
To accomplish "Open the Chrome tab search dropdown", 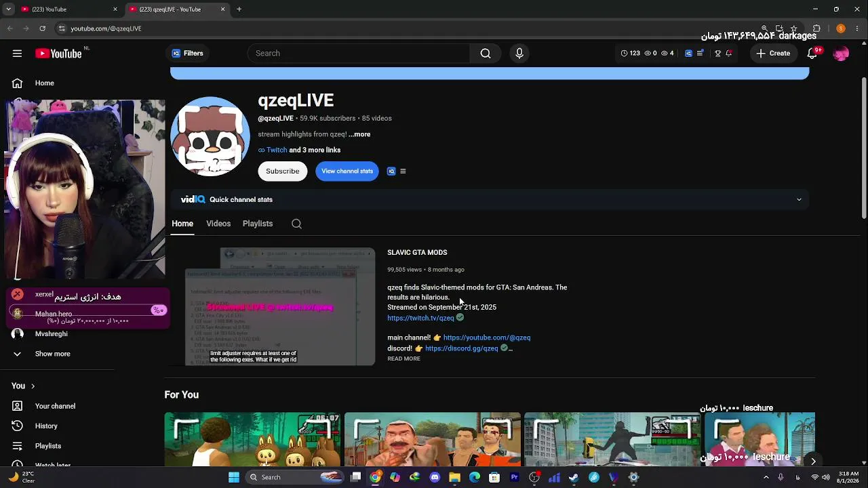I will (8, 9).
